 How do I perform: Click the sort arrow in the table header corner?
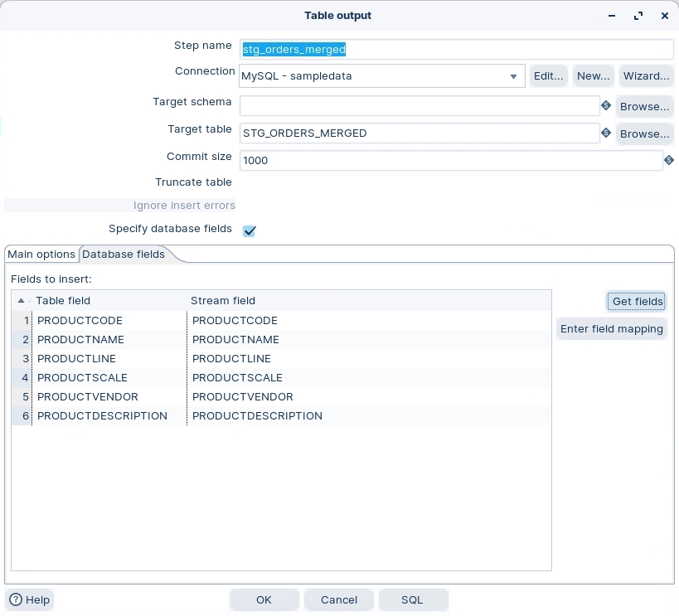(21, 301)
